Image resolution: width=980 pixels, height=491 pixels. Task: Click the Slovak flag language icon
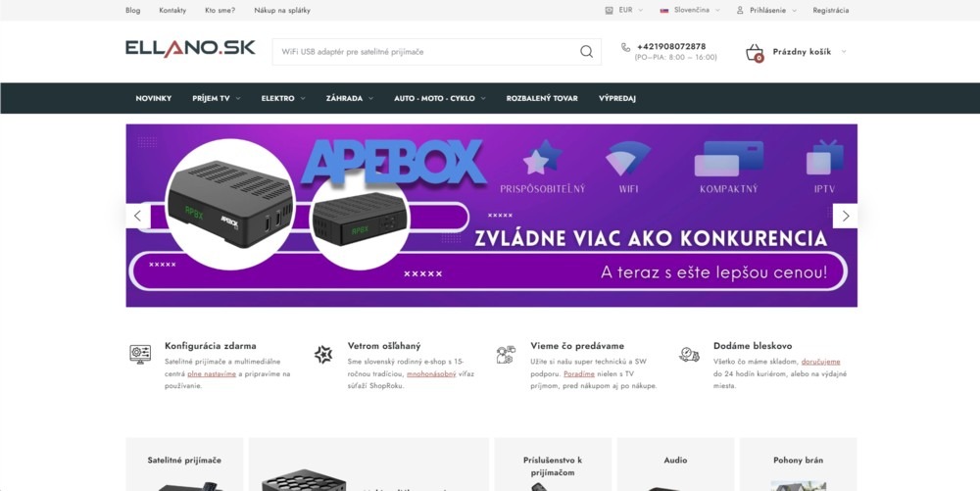(x=664, y=10)
